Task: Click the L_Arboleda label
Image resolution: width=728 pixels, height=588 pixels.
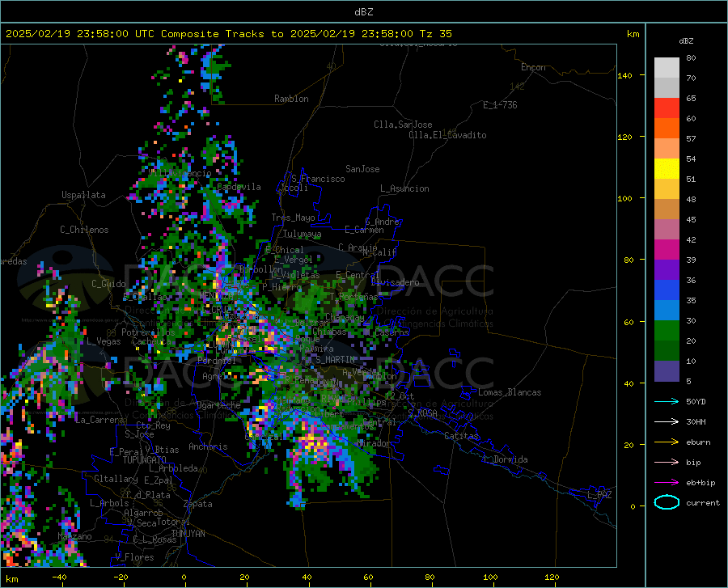Action: (x=174, y=469)
